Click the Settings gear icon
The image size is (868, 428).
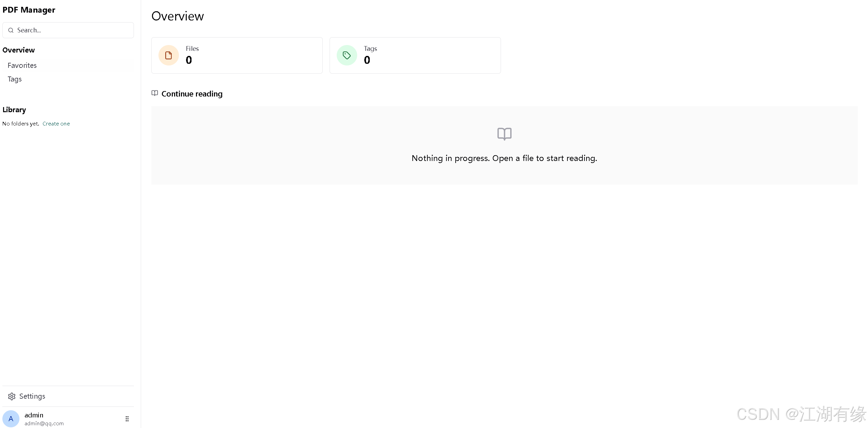12,396
